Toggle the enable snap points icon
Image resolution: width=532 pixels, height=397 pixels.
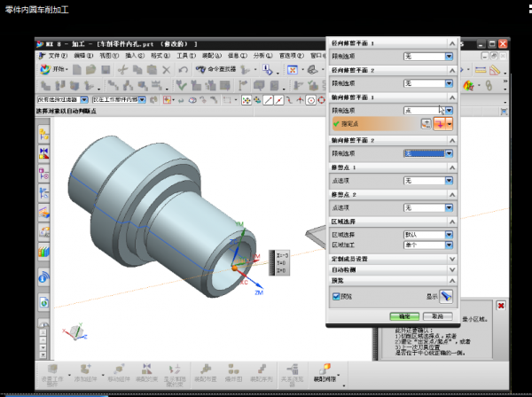pos(246,100)
